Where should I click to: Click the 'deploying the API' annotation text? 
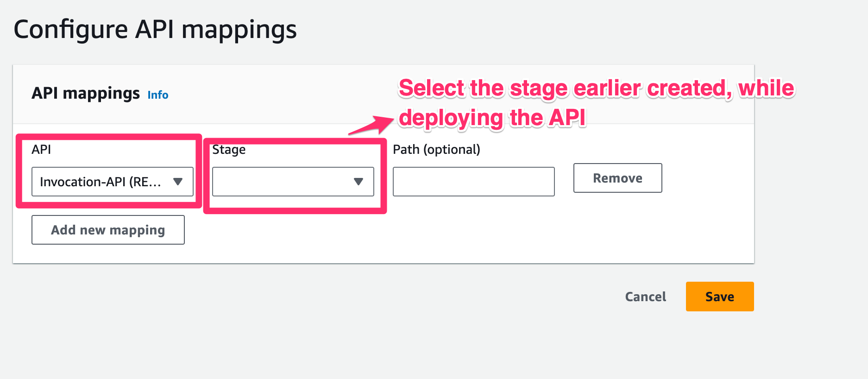pos(492,118)
